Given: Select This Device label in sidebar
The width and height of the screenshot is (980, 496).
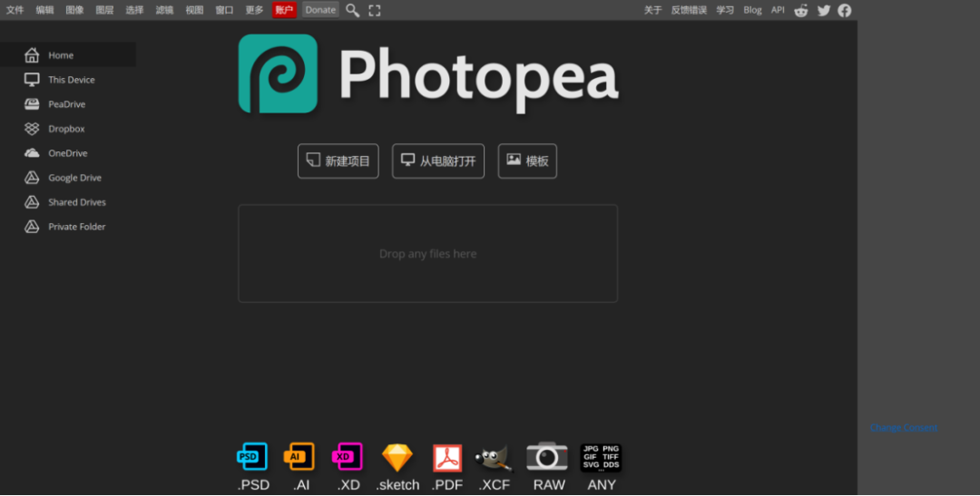Looking at the screenshot, I should pos(72,80).
